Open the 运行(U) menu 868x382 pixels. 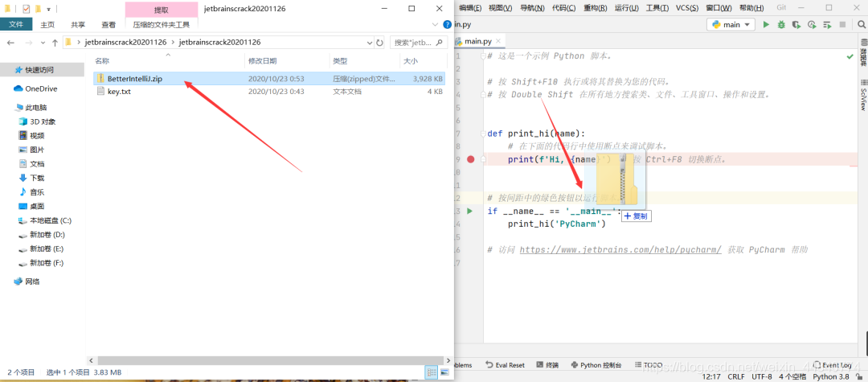627,8
